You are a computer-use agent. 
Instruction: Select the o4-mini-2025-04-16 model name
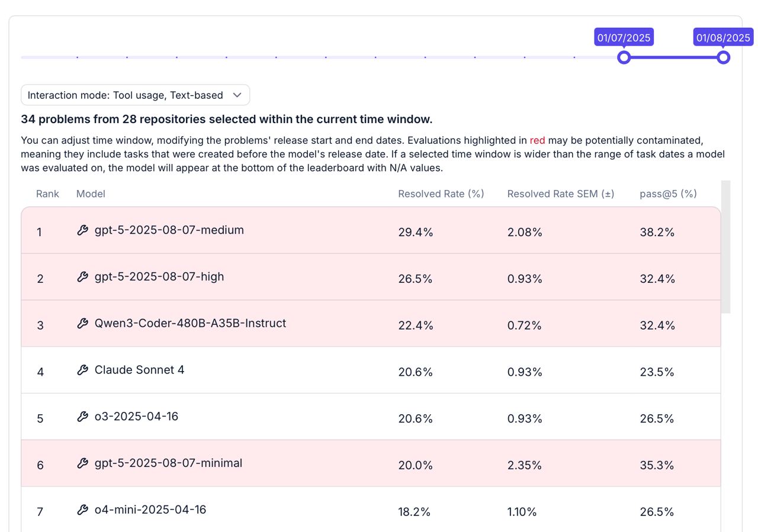click(x=150, y=510)
